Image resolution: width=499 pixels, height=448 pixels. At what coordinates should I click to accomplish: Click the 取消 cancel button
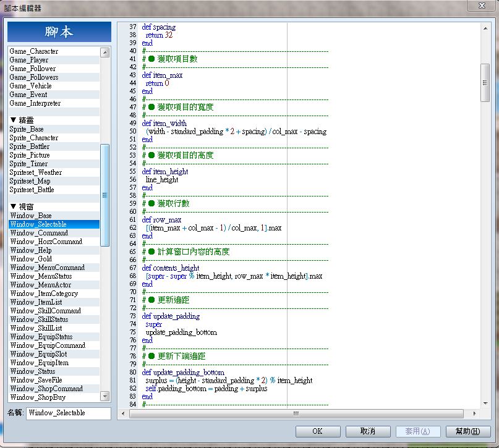pyautogui.click(x=368, y=431)
